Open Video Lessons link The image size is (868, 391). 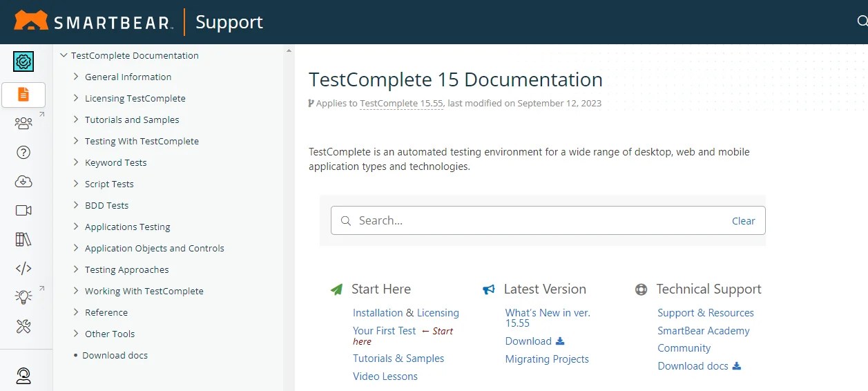point(385,376)
